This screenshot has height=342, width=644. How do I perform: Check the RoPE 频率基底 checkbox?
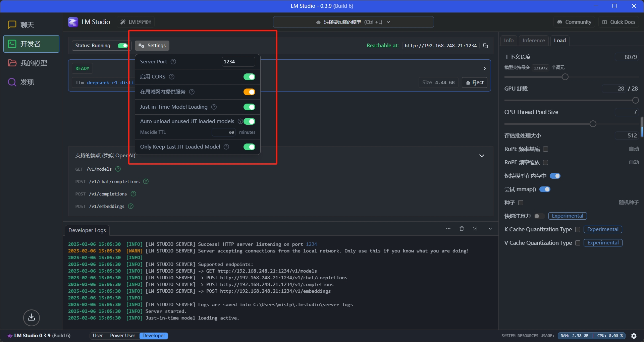click(x=546, y=149)
